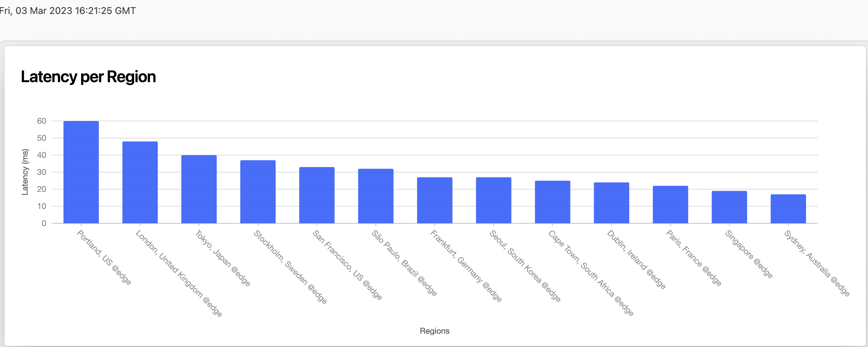Viewport: 868px width, 347px height.
Task: Click the 'Singapore @edge' axis label
Action: pos(749,254)
